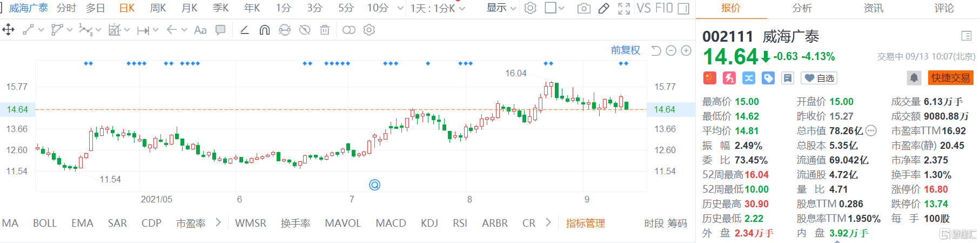The width and height of the screenshot is (980, 243).
Task: Expand polygon shape tool options arrow
Action: tap(70, 30)
